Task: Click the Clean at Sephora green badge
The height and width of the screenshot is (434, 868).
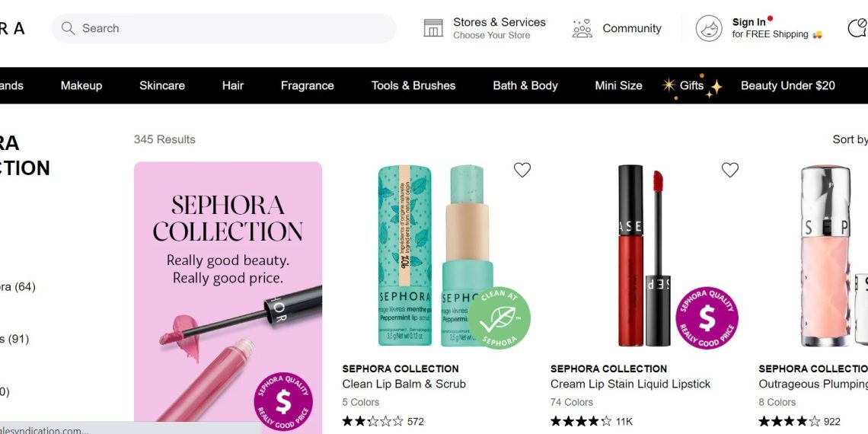Action: (x=499, y=318)
